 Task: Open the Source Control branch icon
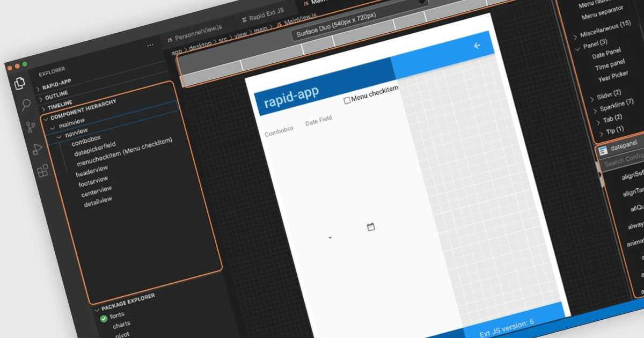pos(31,127)
